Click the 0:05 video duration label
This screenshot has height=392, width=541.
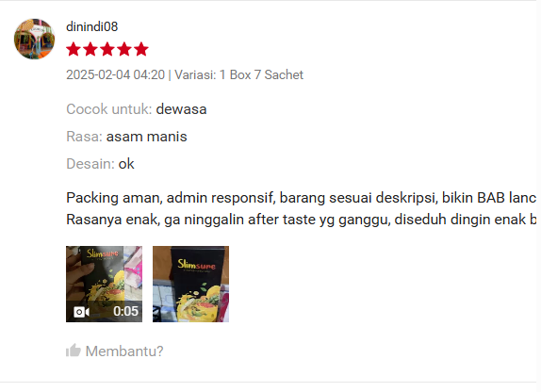coord(125,311)
